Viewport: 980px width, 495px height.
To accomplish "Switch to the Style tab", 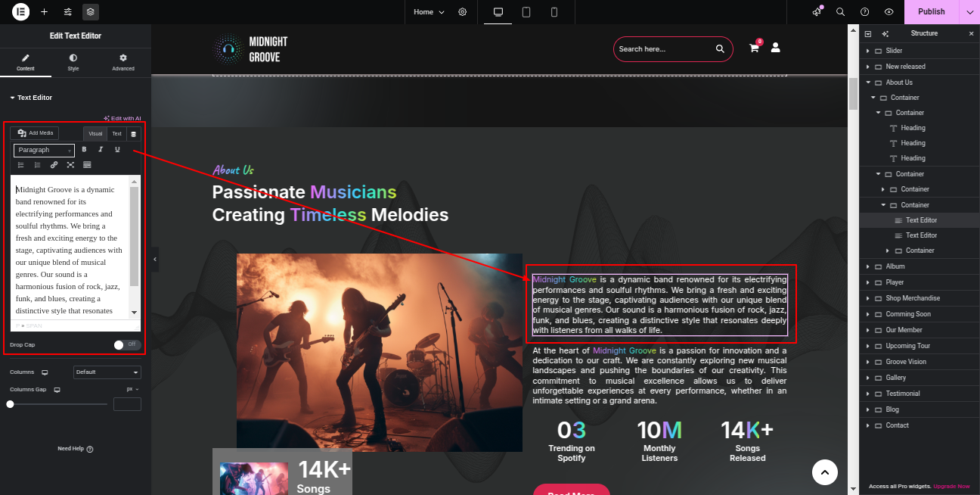I will click(73, 62).
